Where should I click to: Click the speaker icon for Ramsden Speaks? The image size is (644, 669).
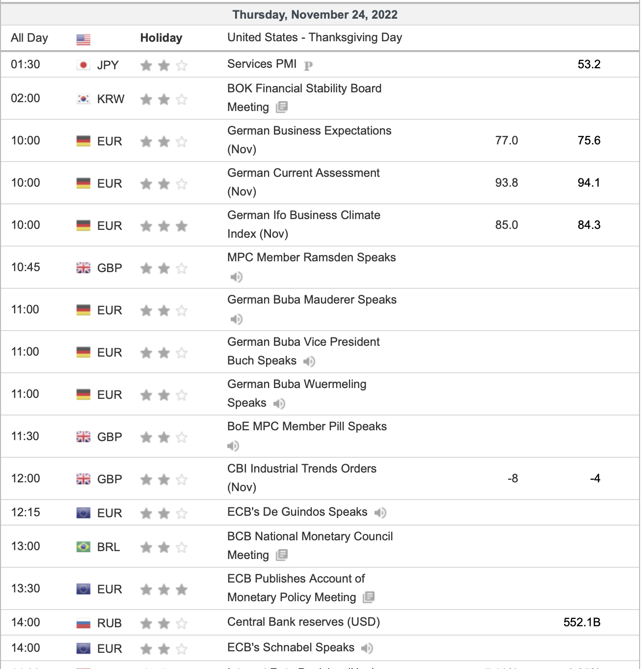(x=236, y=277)
